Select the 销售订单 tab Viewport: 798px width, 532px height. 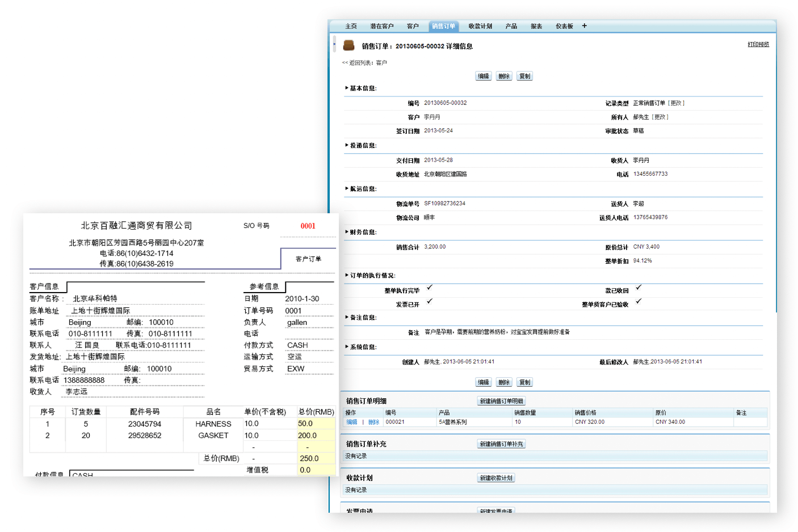pyautogui.click(x=443, y=26)
